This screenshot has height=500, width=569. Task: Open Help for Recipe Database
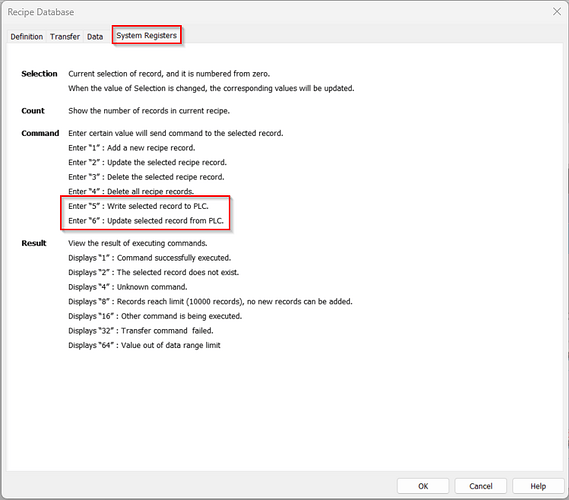click(x=538, y=486)
